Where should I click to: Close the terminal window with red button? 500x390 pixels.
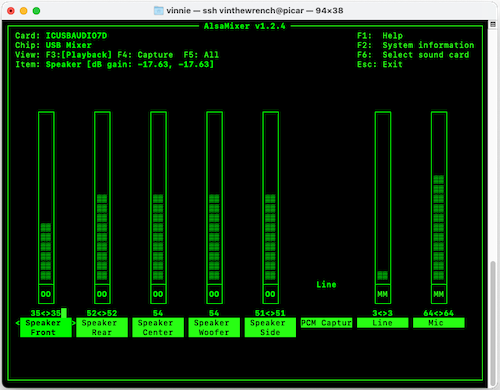11,11
